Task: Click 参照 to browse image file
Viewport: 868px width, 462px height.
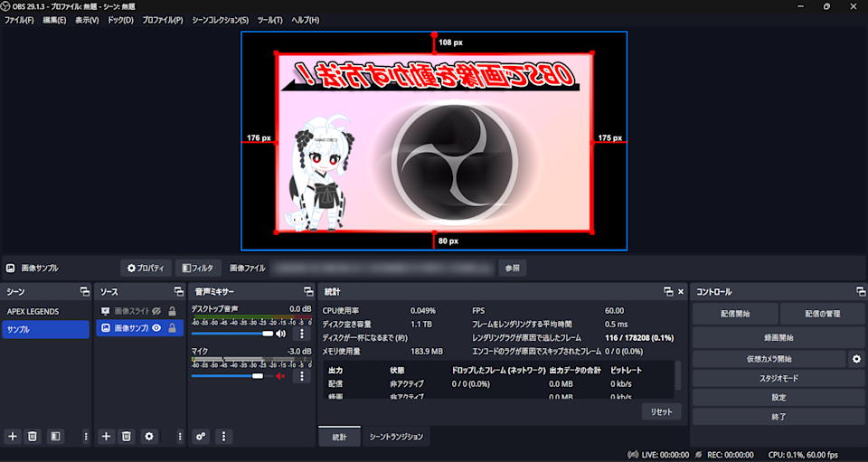Action: coord(512,268)
